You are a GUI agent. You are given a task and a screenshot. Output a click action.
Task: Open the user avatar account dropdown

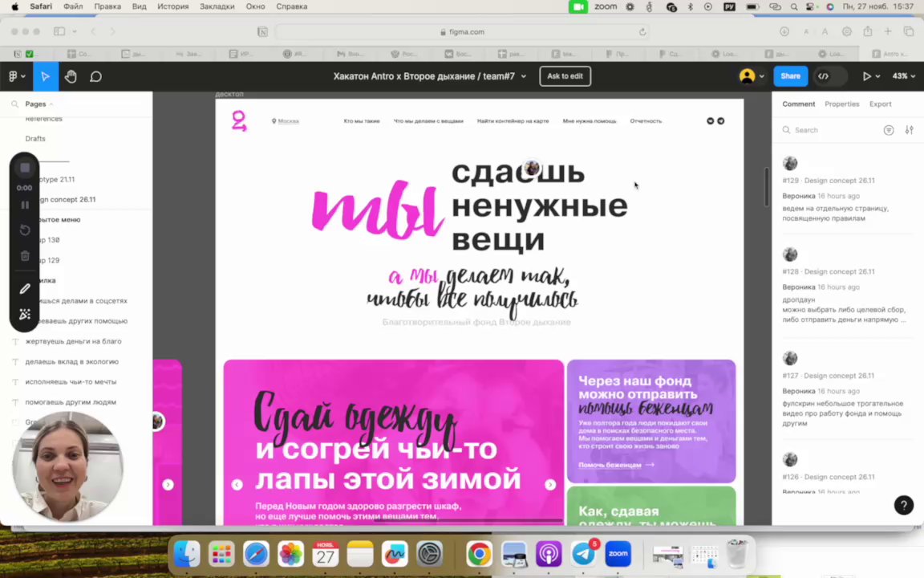pyautogui.click(x=752, y=76)
